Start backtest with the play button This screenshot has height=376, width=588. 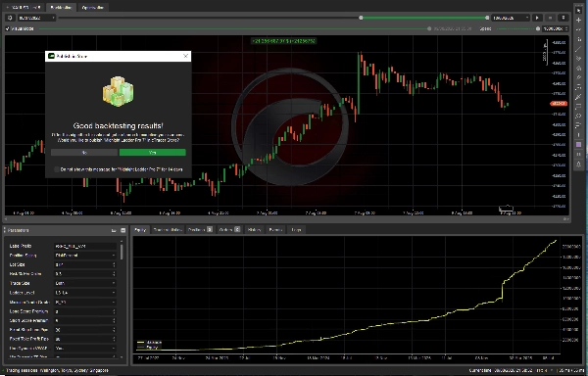(537, 18)
